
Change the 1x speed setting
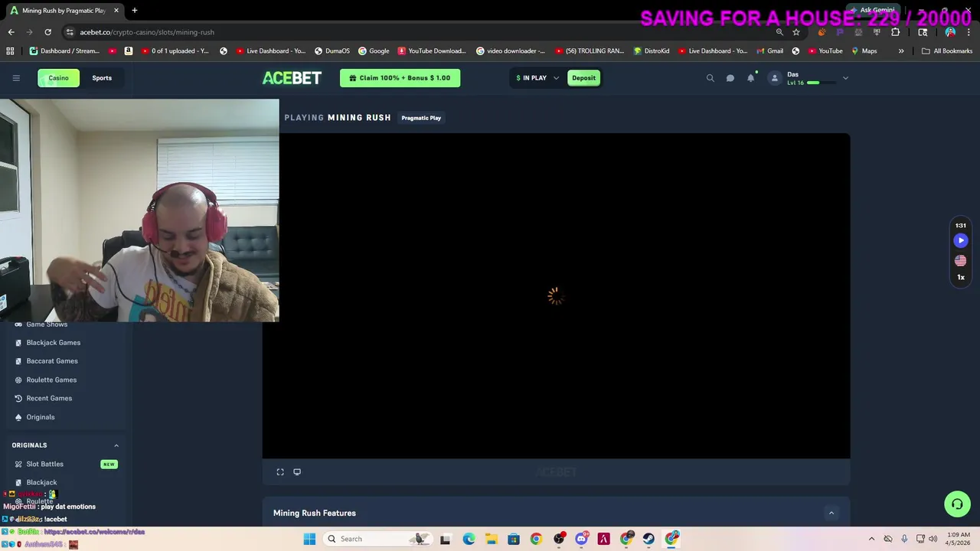point(961,277)
